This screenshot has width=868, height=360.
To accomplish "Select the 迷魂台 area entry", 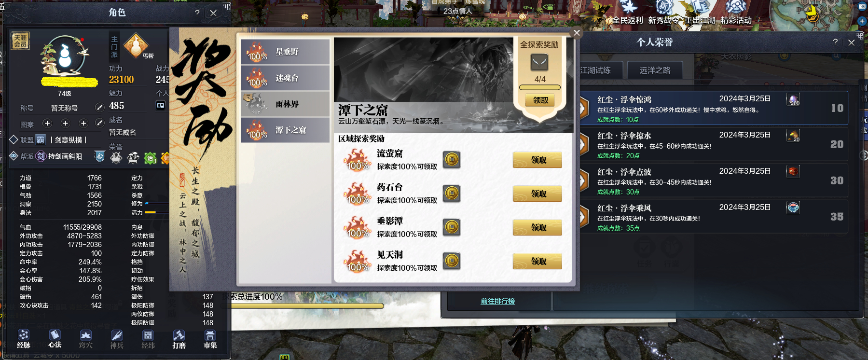I will [x=285, y=78].
